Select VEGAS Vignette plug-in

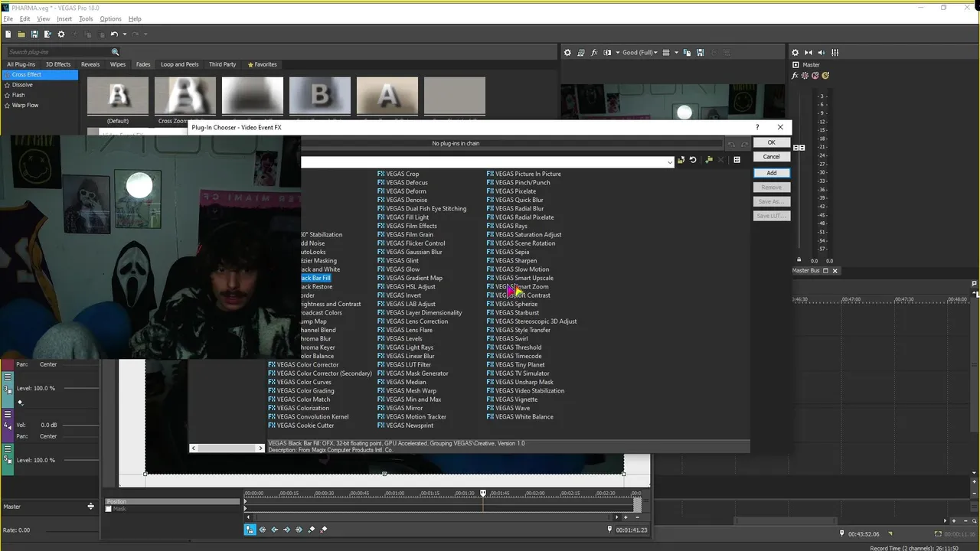coord(512,399)
